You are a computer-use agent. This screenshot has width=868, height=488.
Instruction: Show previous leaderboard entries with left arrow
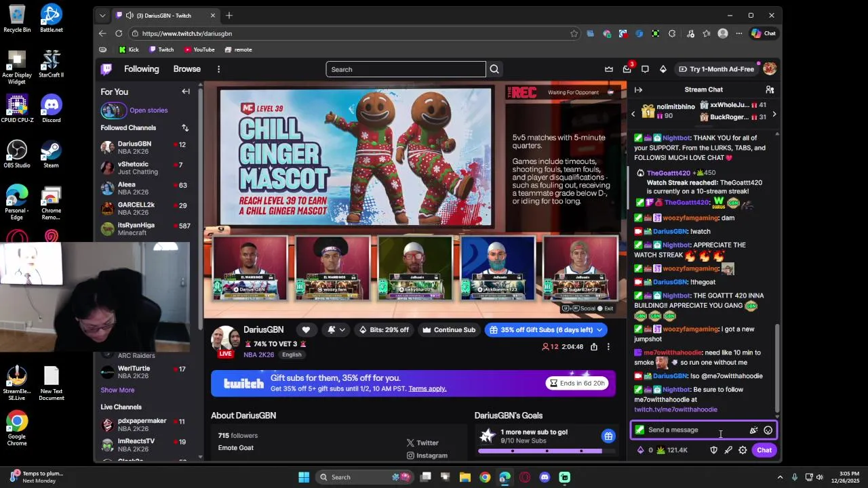tap(633, 114)
